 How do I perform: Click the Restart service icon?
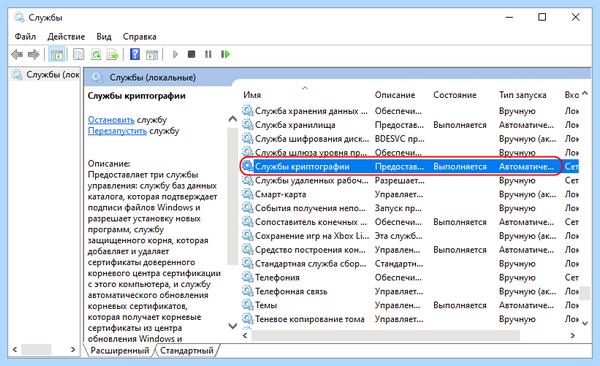[x=225, y=54]
